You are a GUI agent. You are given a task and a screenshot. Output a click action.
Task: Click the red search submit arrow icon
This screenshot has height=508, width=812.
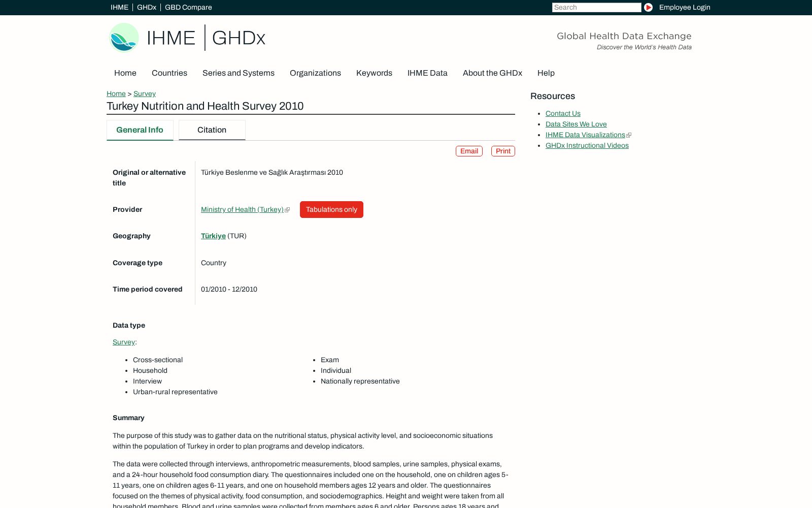click(x=648, y=7)
